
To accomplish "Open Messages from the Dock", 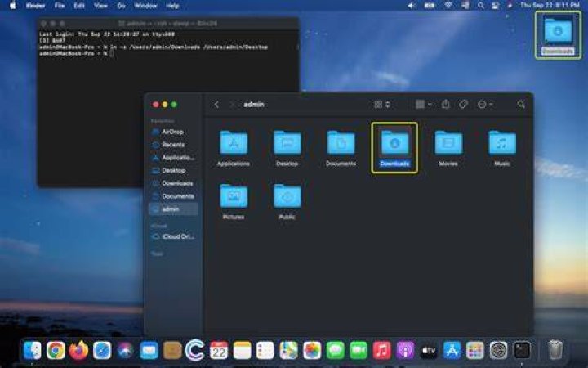I will pos(336,351).
